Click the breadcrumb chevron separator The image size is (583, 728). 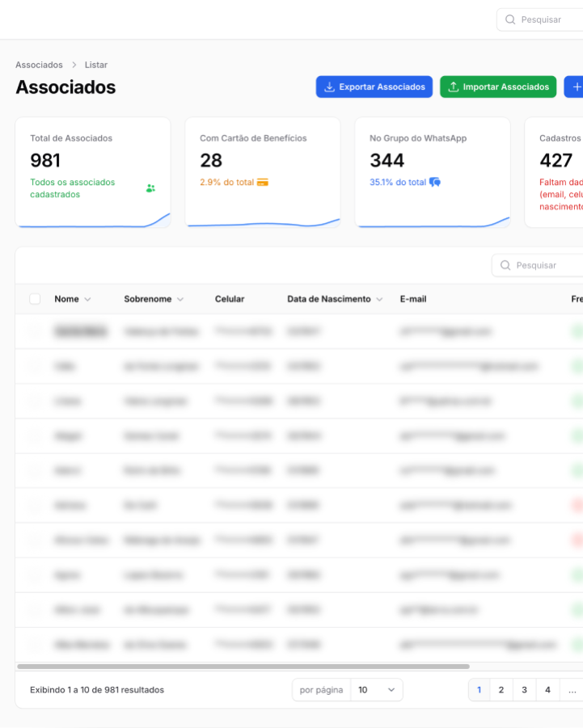click(74, 65)
